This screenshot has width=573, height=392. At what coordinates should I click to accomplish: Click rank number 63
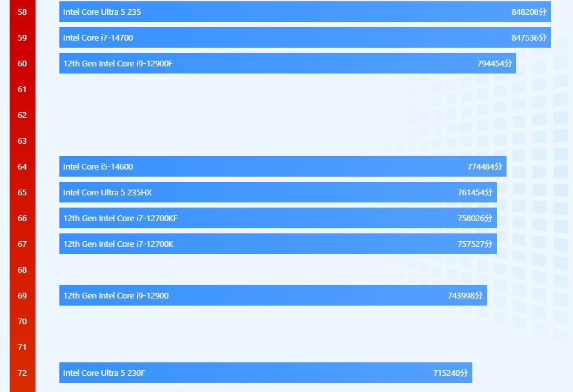pos(23,141)
